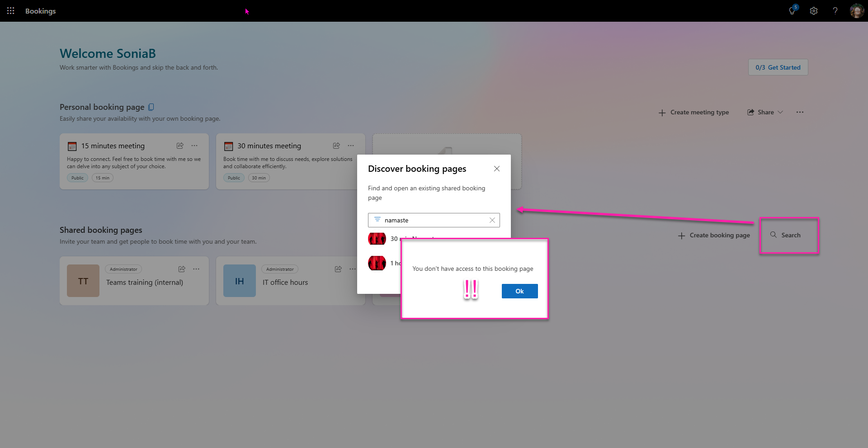Copy the personal booking page link icon

click(x=151, y=107)
